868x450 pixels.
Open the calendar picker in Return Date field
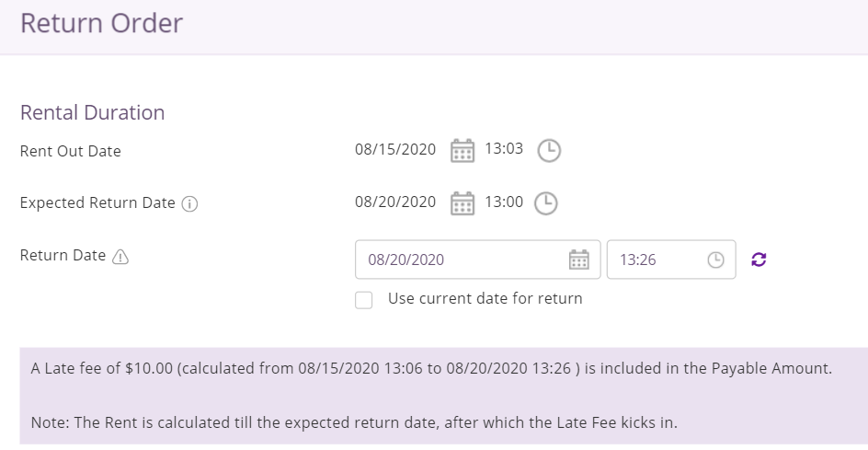579,260
